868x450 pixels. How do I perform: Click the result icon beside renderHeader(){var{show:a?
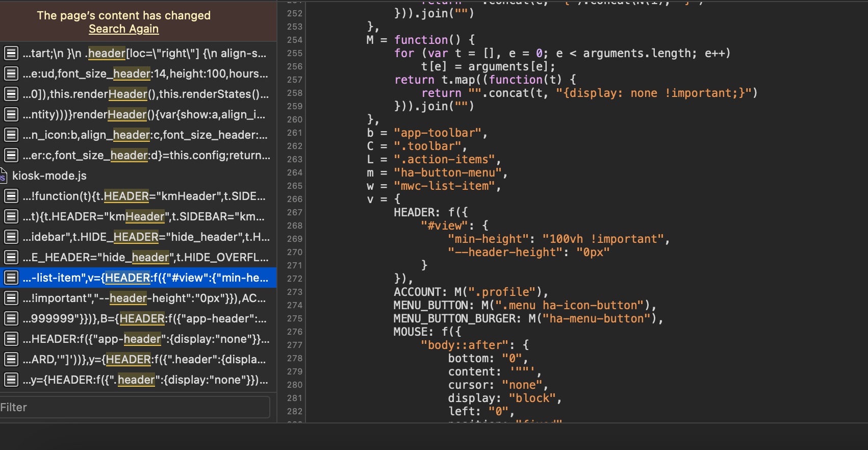point(11,114)
